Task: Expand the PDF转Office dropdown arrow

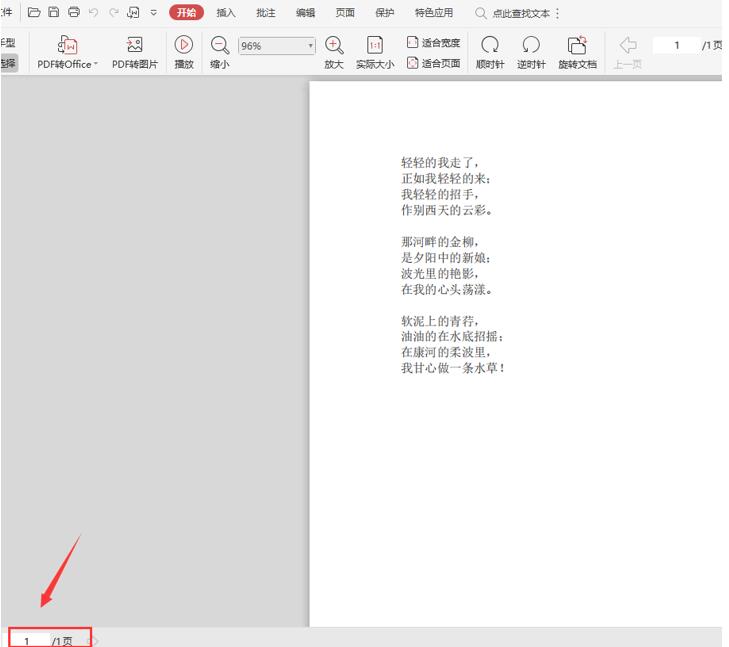Action: point(96,64)
